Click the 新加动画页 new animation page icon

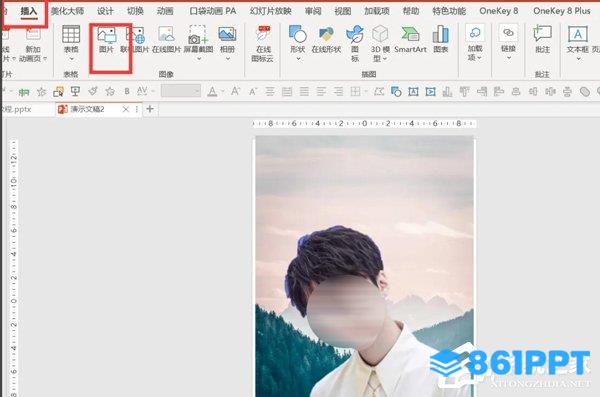33,34
